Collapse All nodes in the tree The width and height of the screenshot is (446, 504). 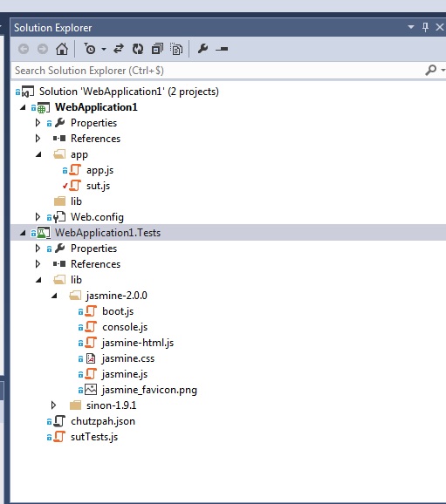pyautogui.click(x=157, y=49)
